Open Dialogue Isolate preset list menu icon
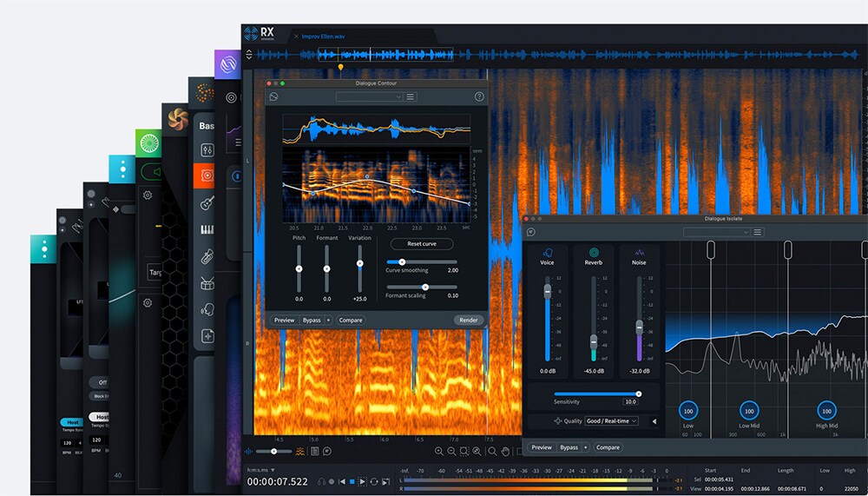 point(758,232)
